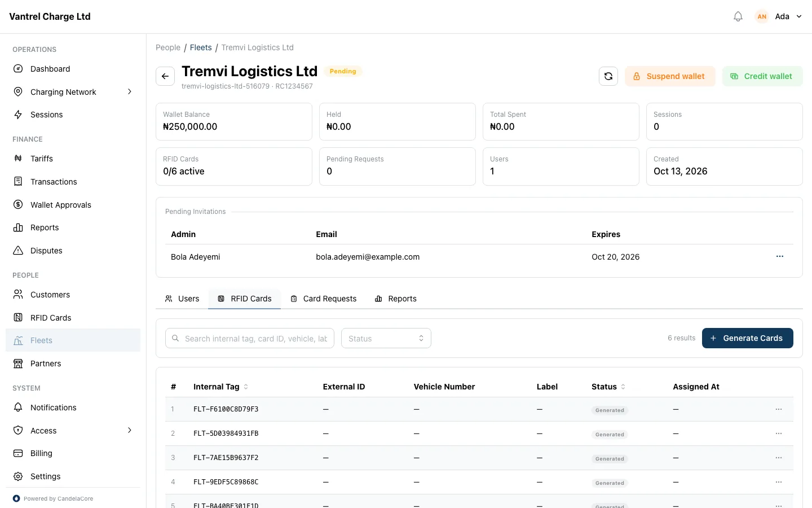
Task: Open the notifications bell in header
Action: [x=738, y=16]
